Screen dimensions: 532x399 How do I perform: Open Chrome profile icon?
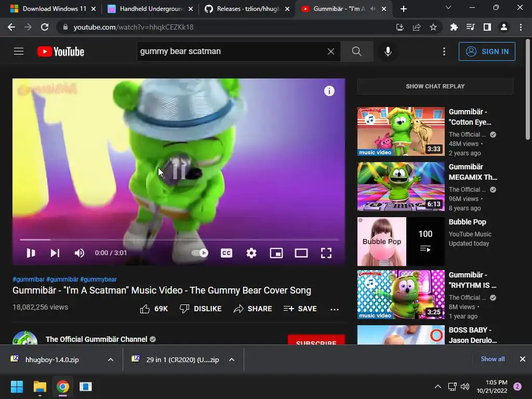504,27
